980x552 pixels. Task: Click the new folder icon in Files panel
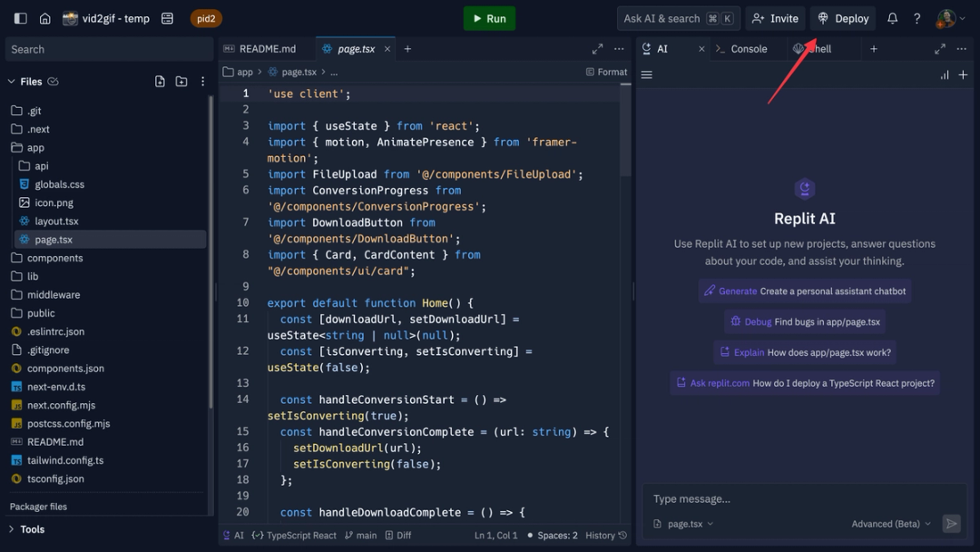point(180,81)
